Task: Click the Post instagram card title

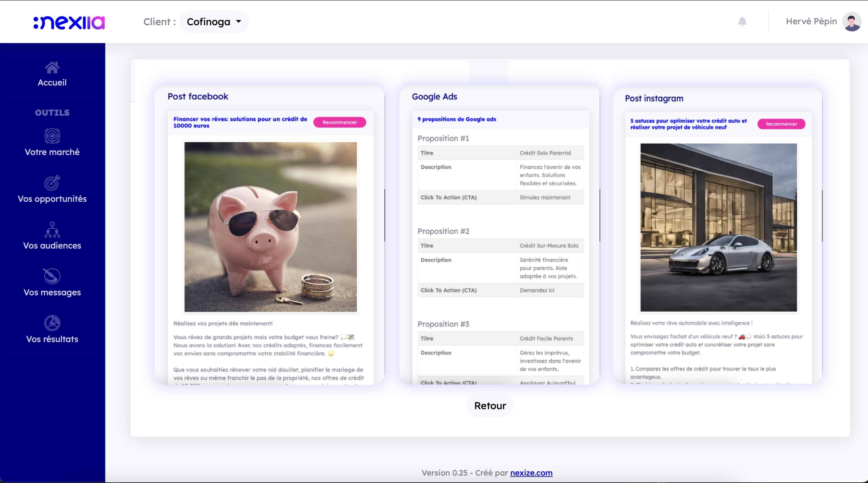Action: (x=654, y=98)
